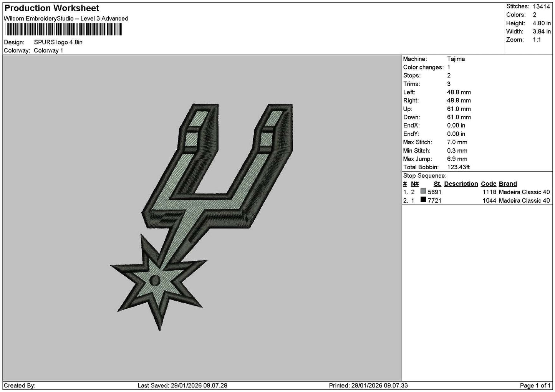This screenshot has width=555, height=392.
Task: Click Madeira Classic 40 in row 1
Action: [x=524, y=192]
